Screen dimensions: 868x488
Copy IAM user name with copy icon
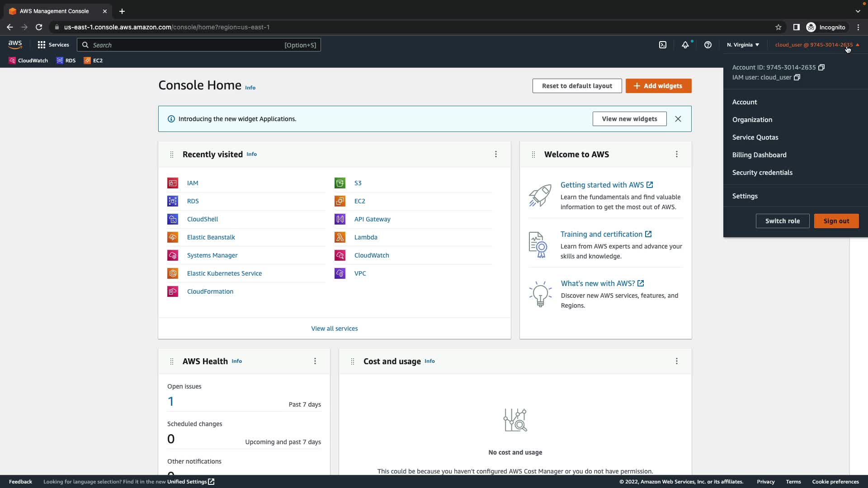[x=797, y=77]
